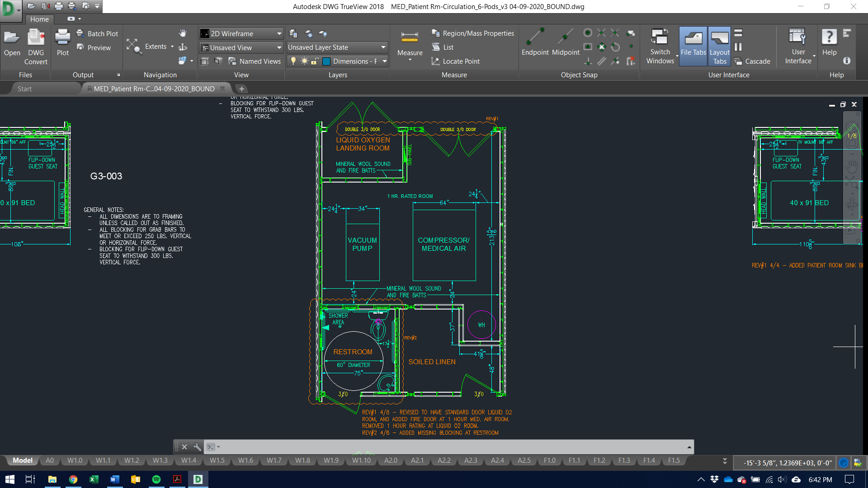
Task: Open the 2D Wireframe visual style dropdown
Action: point(241,33)
